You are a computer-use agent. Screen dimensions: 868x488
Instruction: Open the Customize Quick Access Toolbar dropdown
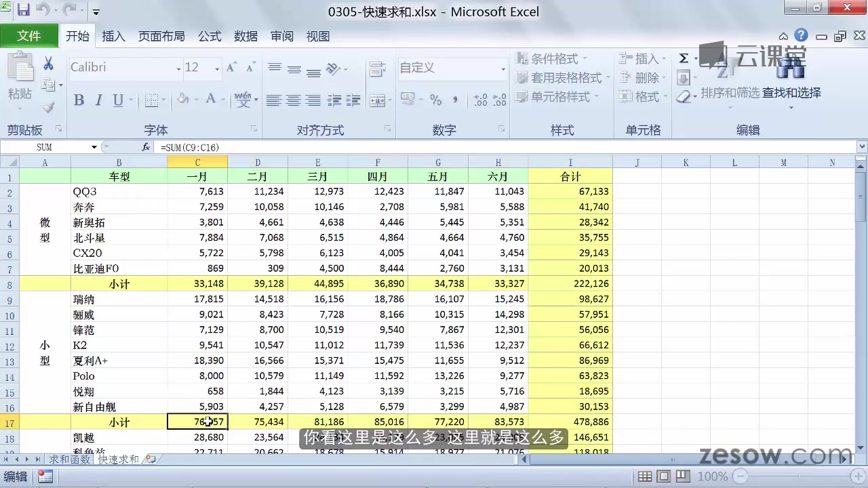point(96,12)
